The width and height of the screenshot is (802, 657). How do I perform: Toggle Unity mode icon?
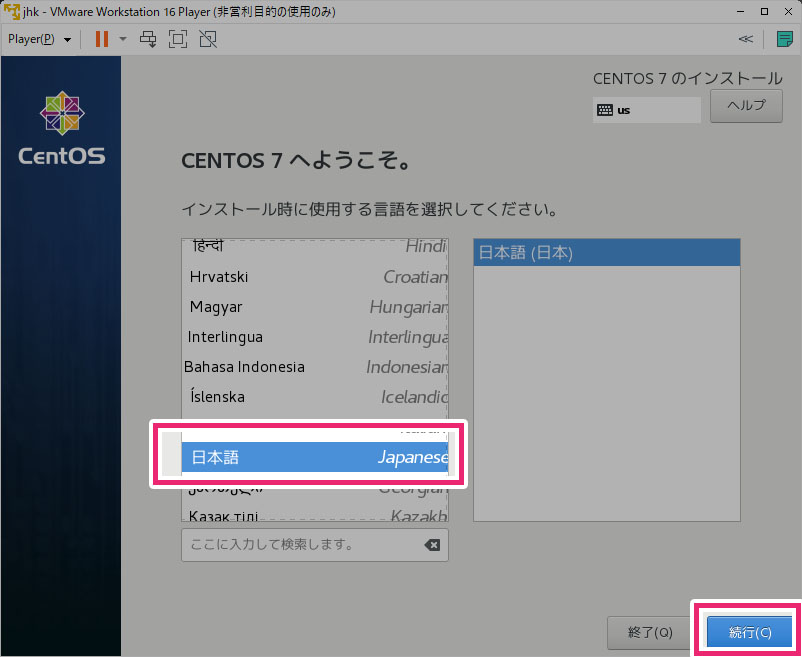(208, 39)
